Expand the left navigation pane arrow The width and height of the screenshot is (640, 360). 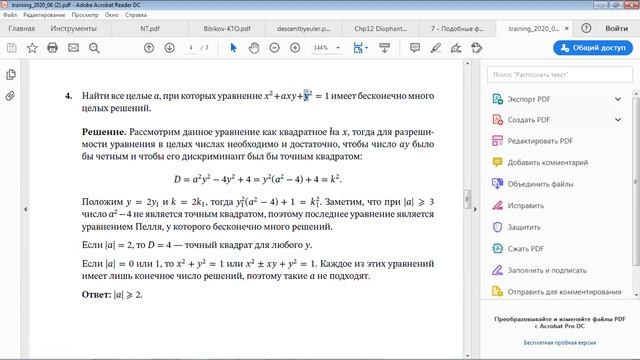(25, 209)
